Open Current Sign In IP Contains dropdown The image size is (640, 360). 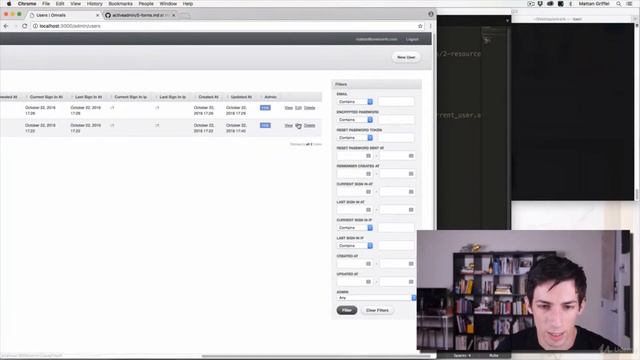pos(355,228)
